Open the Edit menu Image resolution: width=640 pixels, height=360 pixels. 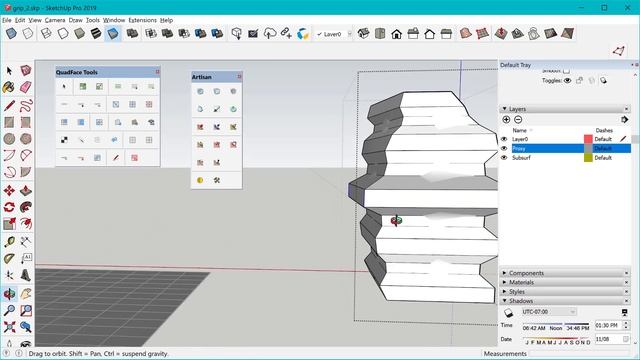20,20
